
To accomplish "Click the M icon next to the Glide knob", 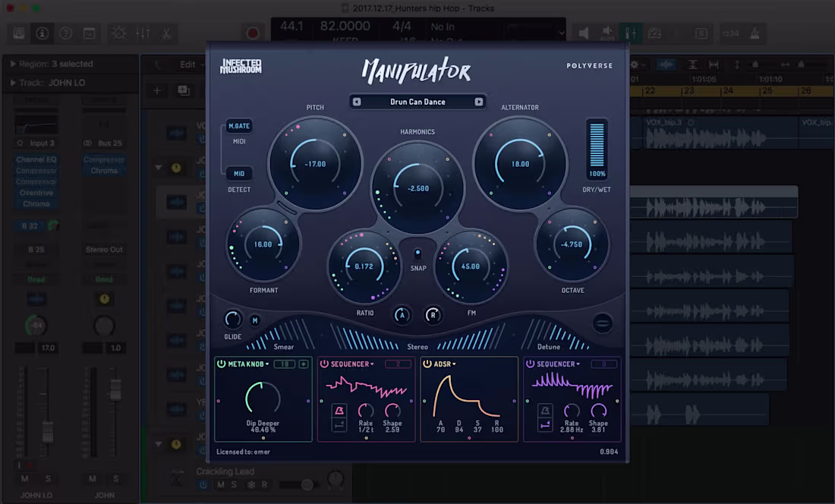I will pyautogui.click(x=255, y=320).
